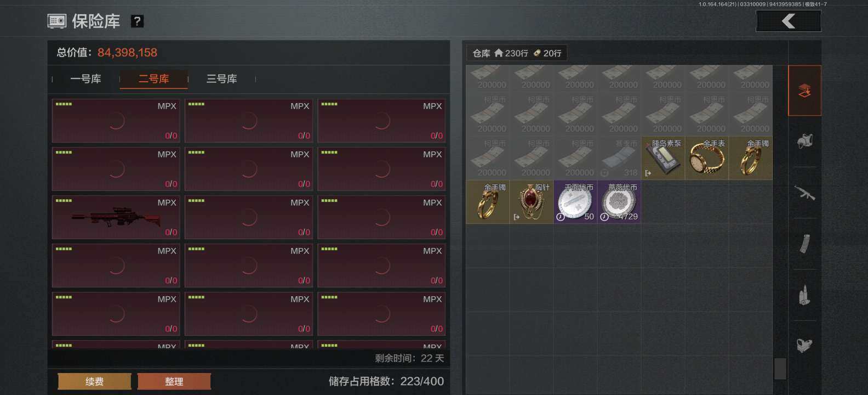Image resolution: width=868 pixels, height=395 pixels.
Task: Select the MPX slot containing the red rifle
Action: [x=116, y=217]
